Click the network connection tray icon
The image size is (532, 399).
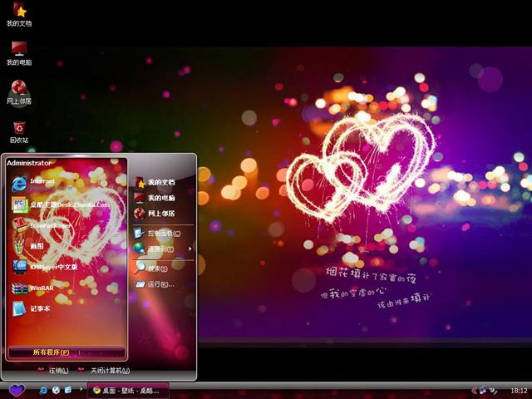click(483, 391)
